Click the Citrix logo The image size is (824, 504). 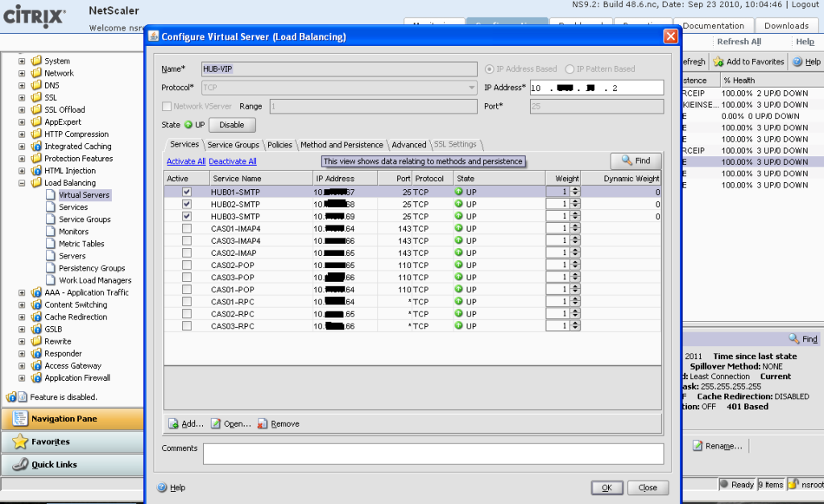tap(35, 16)
